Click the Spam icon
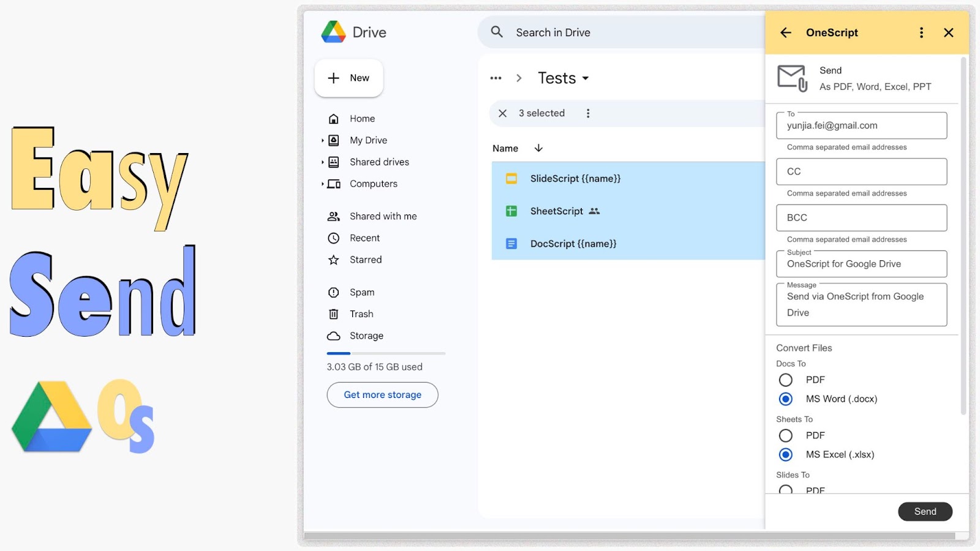The width and height of the screenshot is (980, 551). coord(334,293)
